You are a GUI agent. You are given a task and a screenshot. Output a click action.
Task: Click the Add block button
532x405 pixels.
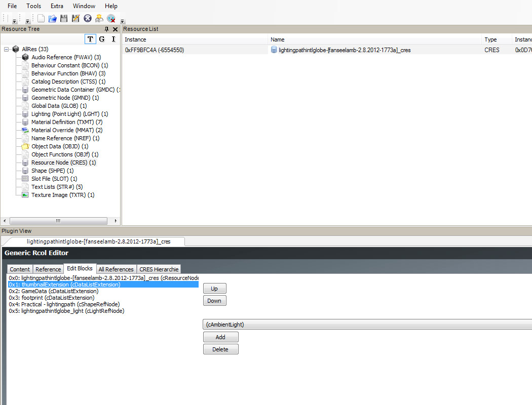point(220,337)
